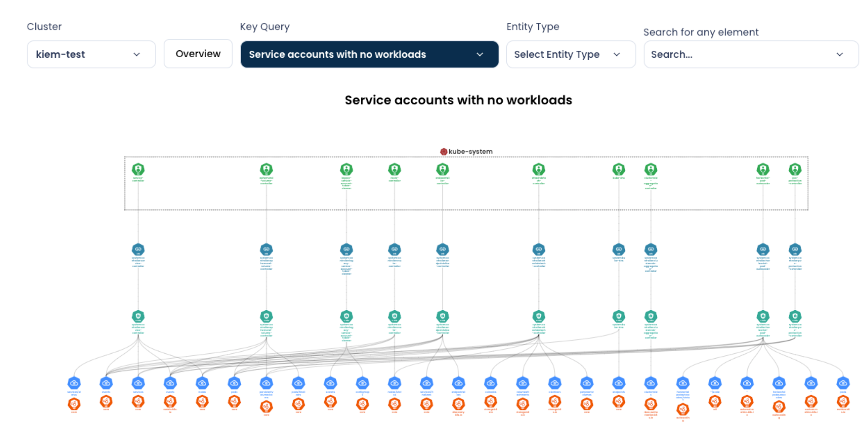Click the service-controller service account node
The height and width of the screenshot is (439, 868).
tap(138, 169)
